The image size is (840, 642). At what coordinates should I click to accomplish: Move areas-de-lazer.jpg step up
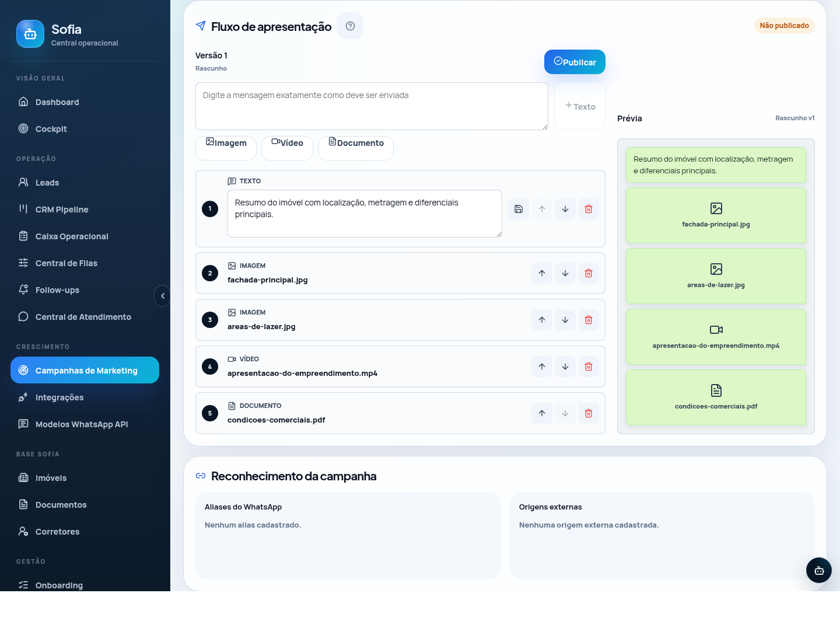[542, 320]
